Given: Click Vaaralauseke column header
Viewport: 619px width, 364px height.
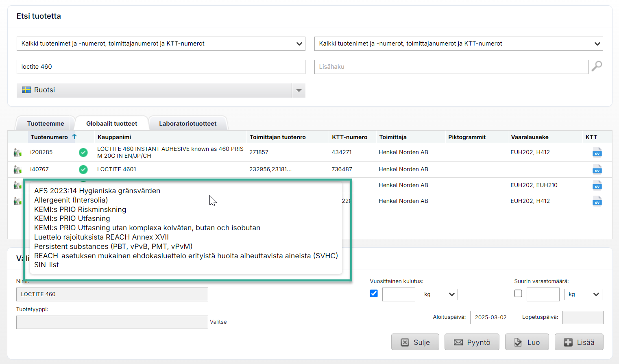Looking at the screenshot, I should tap(530, 137).
